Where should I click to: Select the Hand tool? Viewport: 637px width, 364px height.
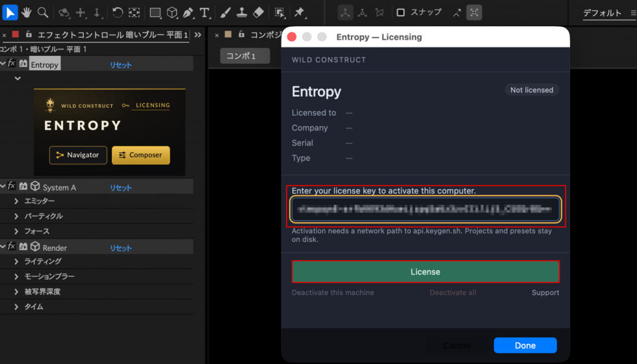pyautogui.click(x=27, y=12)
